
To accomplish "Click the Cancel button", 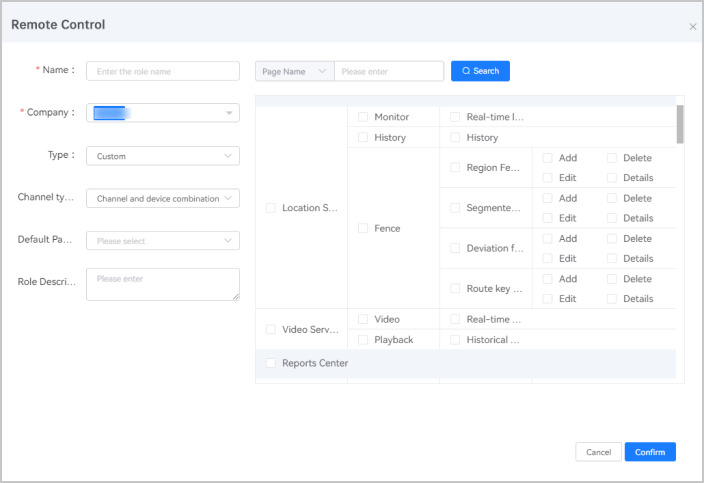I will [598, 452].
